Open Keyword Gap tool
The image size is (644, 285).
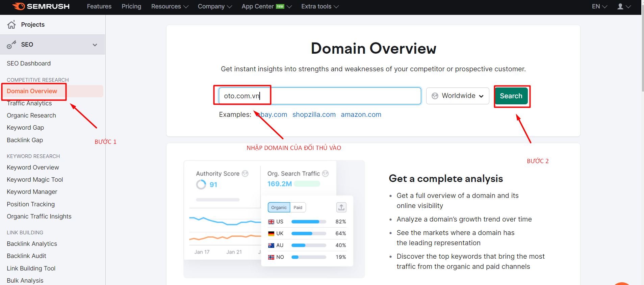click(x=25, y=128)
